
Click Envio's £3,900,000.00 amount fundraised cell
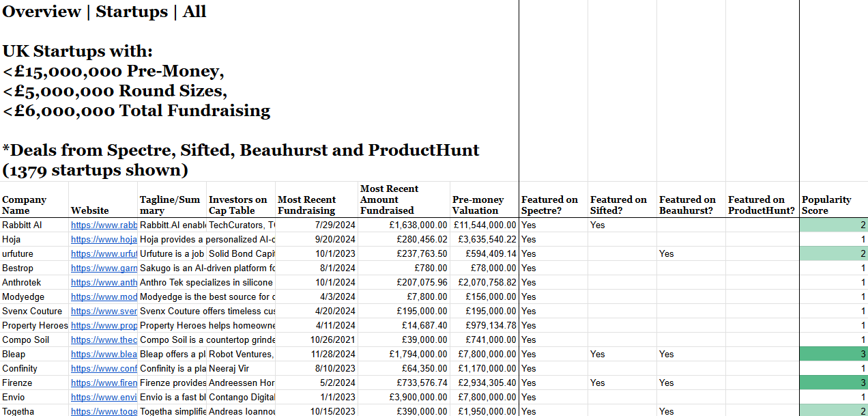pos(404,397)
